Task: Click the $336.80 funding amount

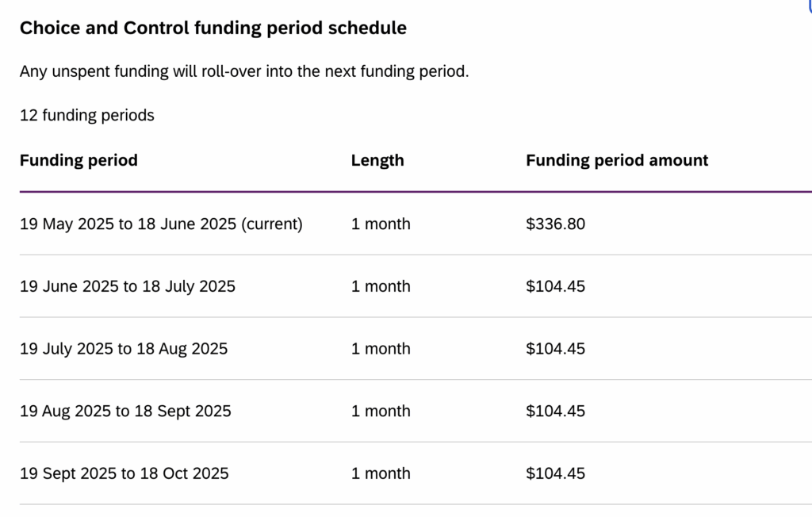Action: point(555,224)
